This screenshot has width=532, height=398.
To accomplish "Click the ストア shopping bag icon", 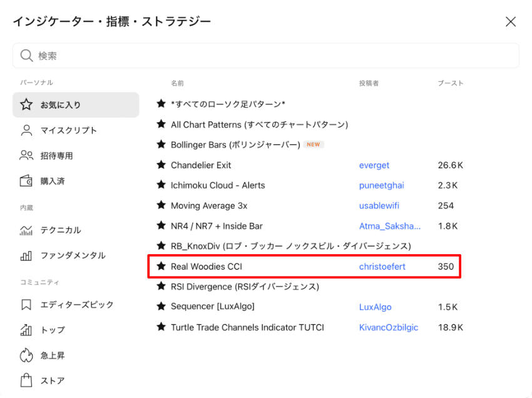I will [x=26, y=380].
